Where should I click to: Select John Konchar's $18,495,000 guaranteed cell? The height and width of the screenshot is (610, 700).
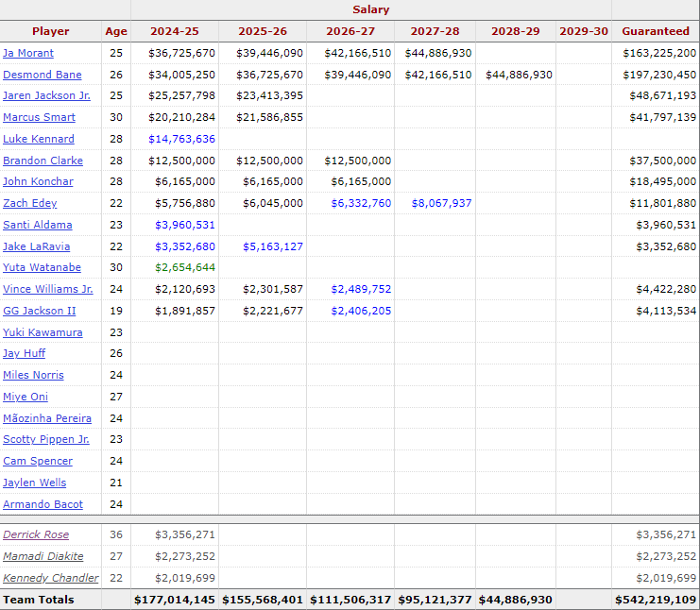(663, 181)
